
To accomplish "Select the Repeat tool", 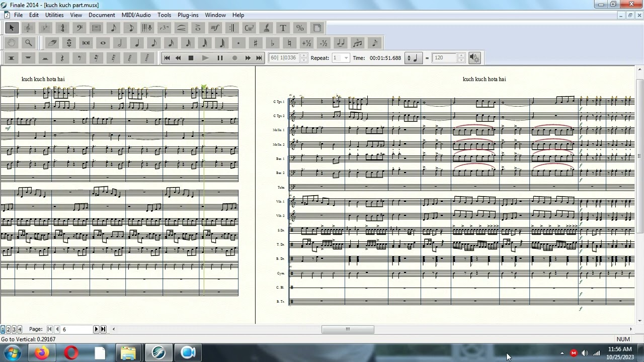I will click(x=232, y=28).
